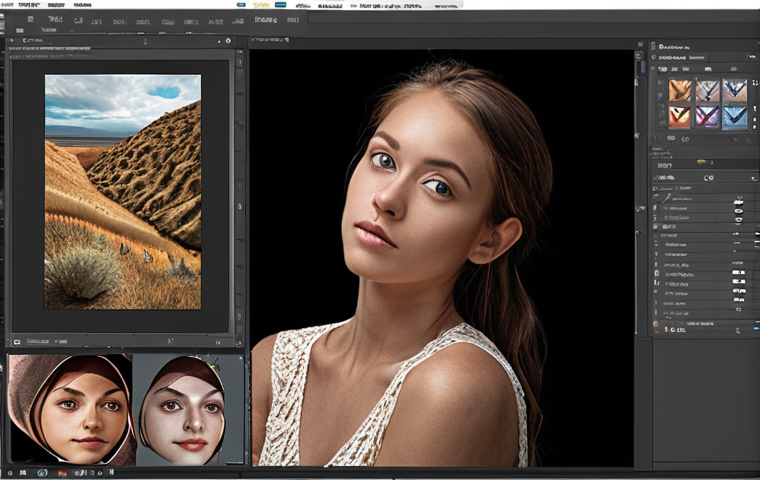The height and width of the screenshot is (480, 760).
Task: Apply the bottom-row red-orange preset thumbnail
Action: [x=680, y=117]
